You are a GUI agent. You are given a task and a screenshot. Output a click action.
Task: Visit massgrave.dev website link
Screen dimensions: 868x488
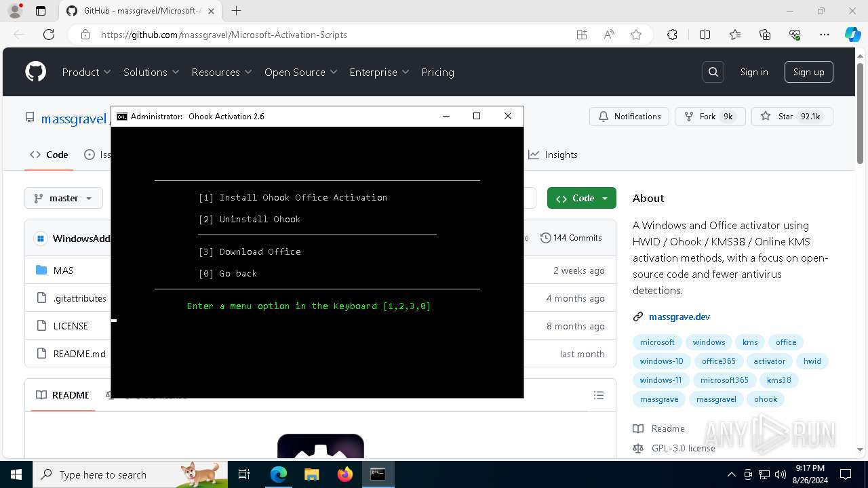[679, 317]
